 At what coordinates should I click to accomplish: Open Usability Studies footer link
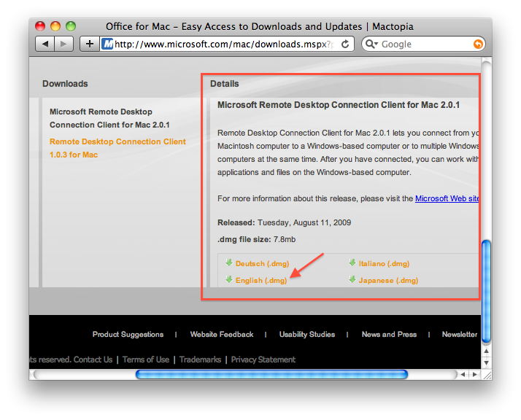pyautogui.click(x=307, y=335)
